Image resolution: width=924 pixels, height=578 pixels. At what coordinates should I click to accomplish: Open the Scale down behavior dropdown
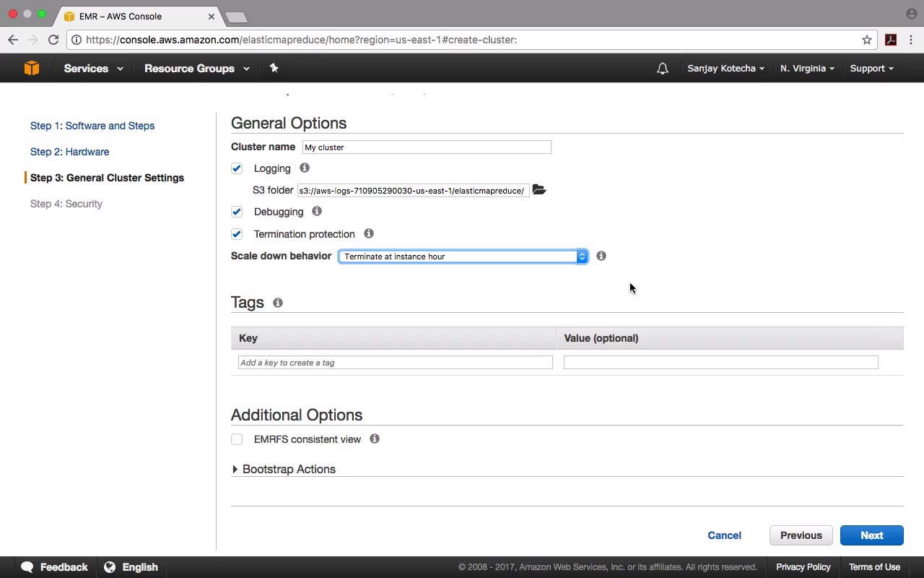coord(463,256)
